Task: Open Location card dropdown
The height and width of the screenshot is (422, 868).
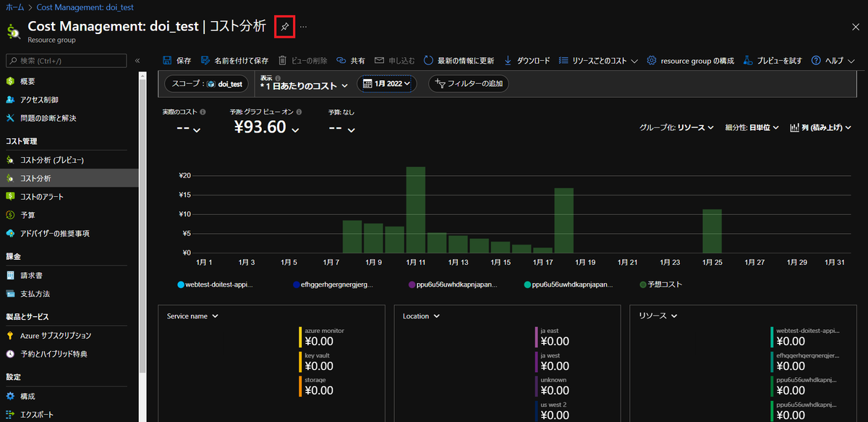Action: (421, 316)
